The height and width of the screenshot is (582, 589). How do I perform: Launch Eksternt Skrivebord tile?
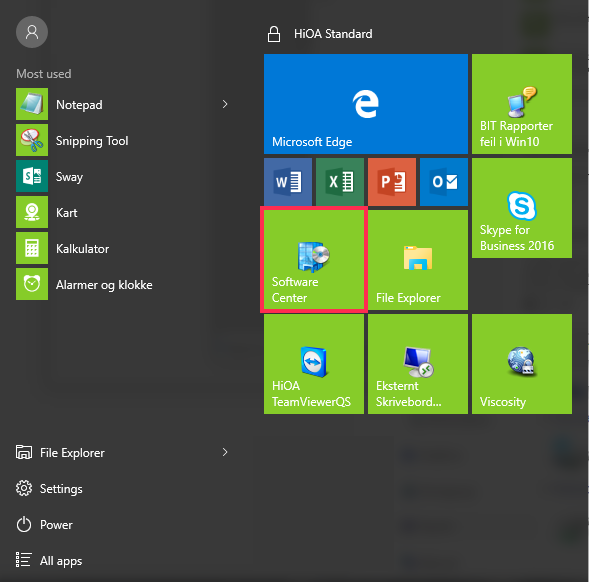[x=418, y=364]
